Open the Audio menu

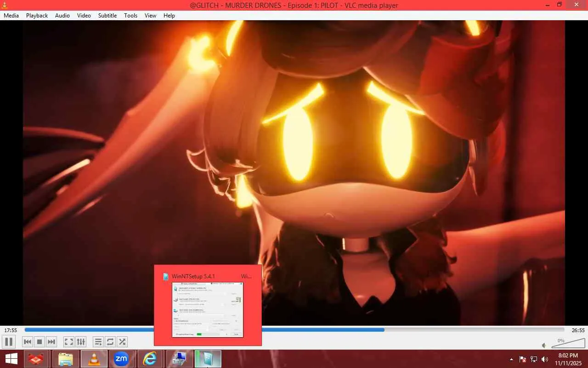62,16
